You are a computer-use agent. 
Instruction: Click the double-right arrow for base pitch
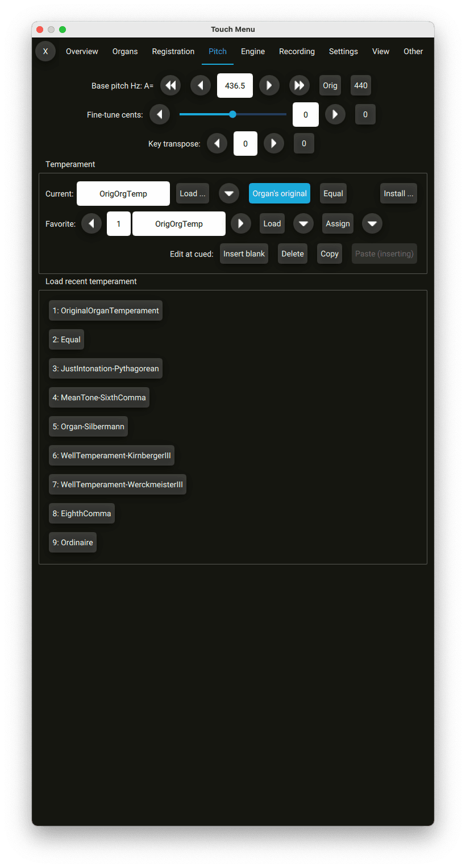click(299, 86)
